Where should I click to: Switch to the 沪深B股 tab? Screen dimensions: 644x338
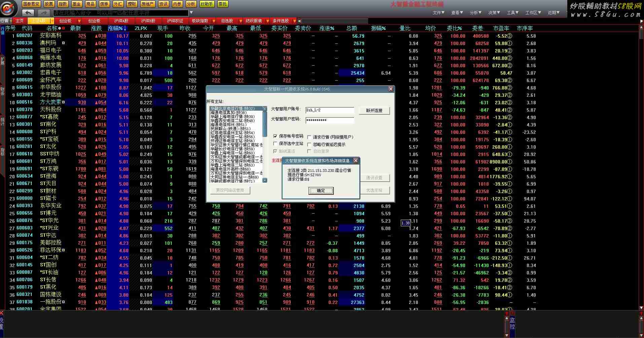pos(148,21)
